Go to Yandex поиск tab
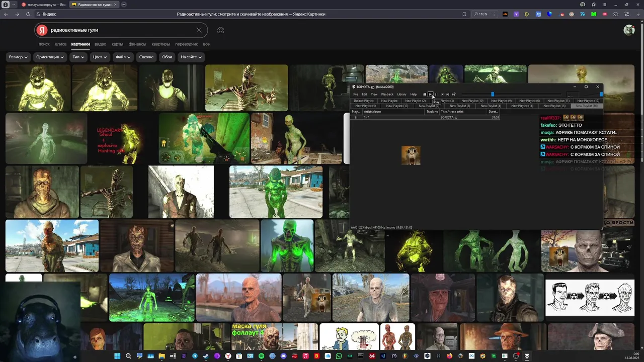Screen dimensions: 644x362 (x=44, y=44)
